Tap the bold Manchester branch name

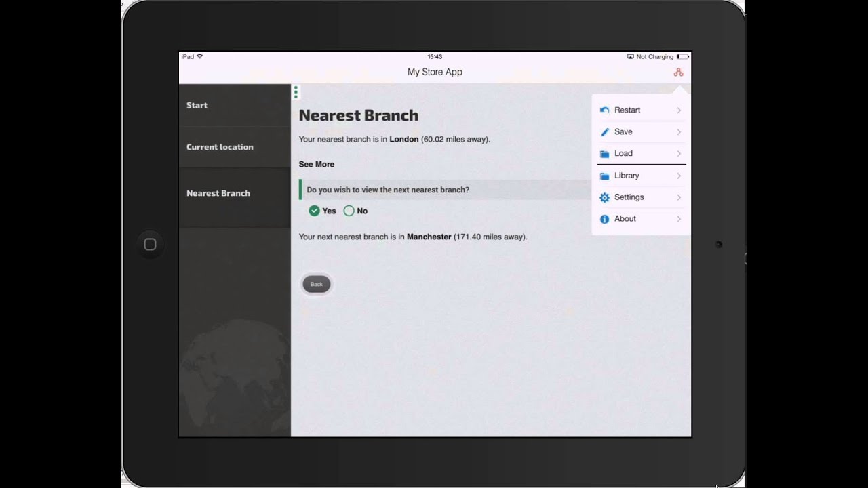click(x=429, y=237)
